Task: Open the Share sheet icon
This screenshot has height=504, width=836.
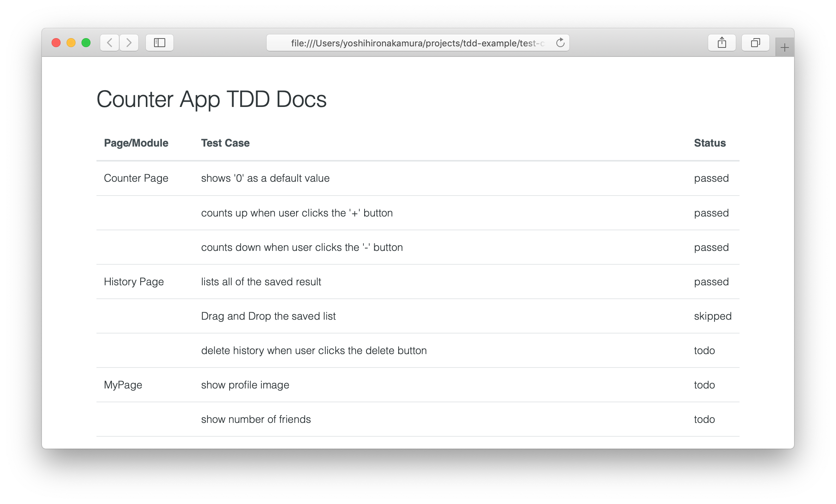Action: coord(722,43)
